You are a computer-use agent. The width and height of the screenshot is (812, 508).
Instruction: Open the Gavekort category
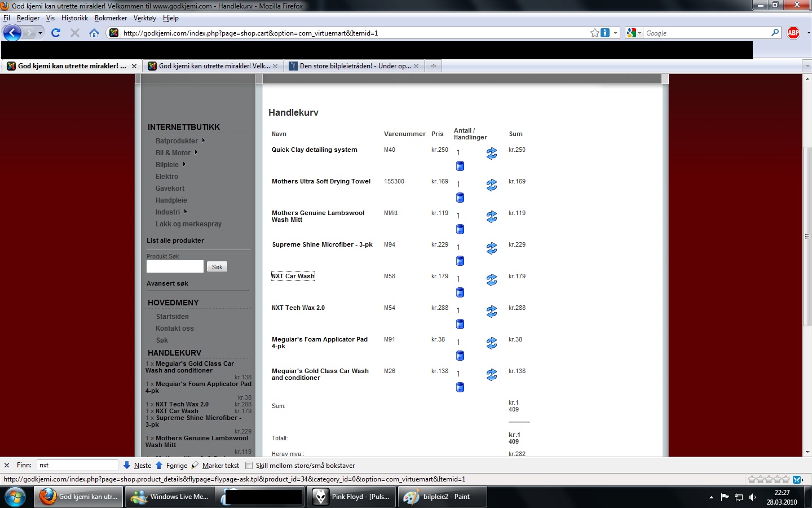170,189
